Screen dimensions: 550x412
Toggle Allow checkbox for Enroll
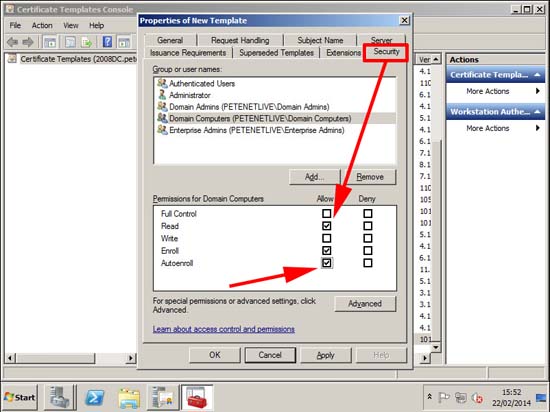click(x=327, y=251)
